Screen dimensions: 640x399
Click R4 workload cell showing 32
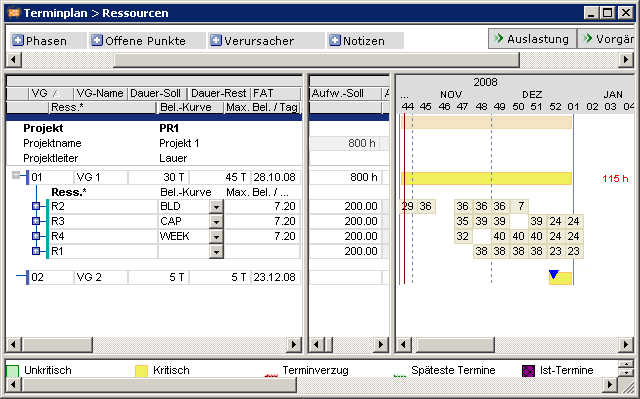463,236
